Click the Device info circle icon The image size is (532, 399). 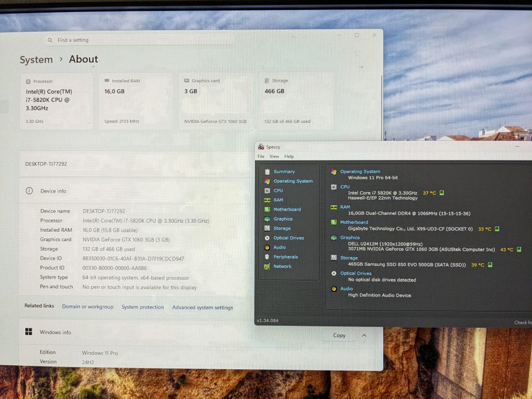pos(29,191)
